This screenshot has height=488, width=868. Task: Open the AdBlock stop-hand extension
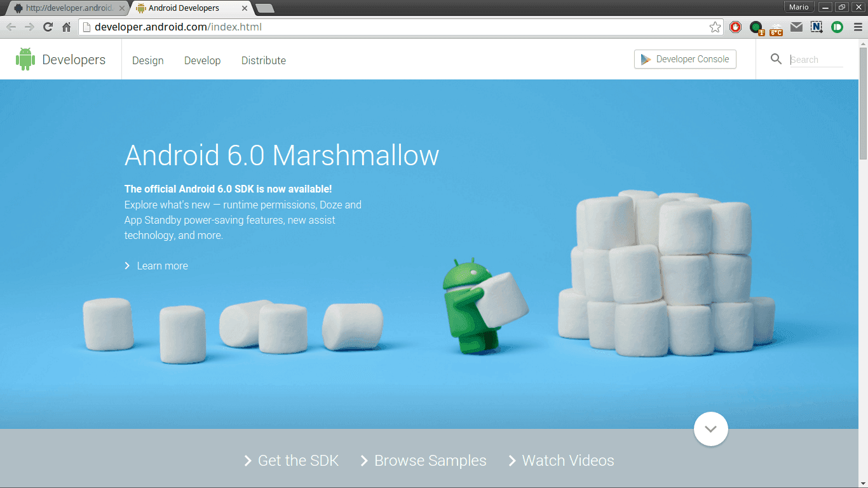coord(735,27)
